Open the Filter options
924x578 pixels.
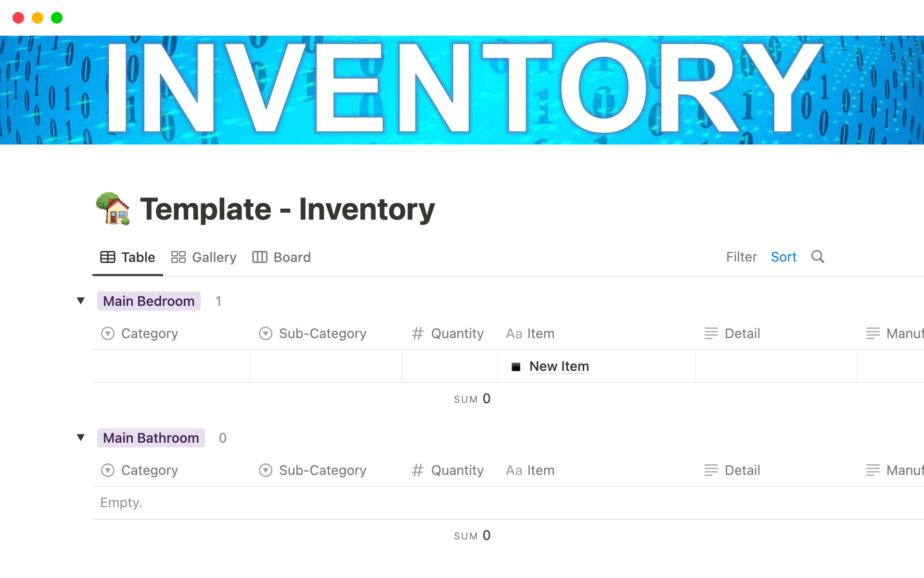[x=741, y=257]
